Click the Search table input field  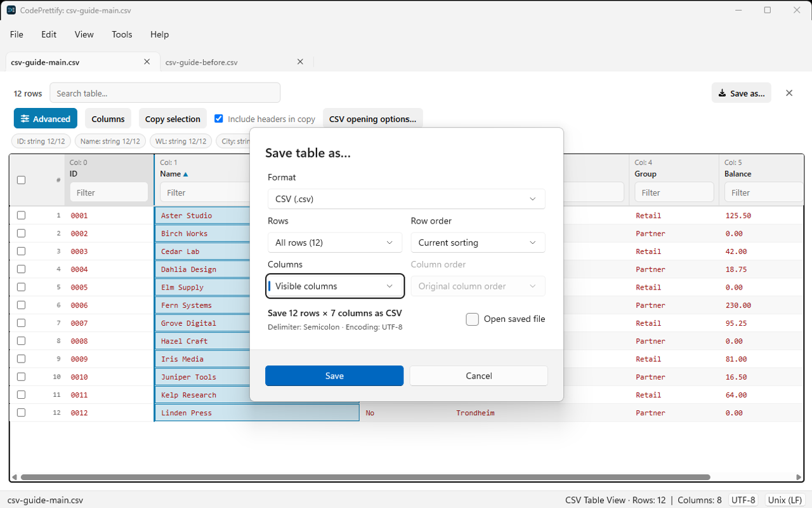click(165, 93)
